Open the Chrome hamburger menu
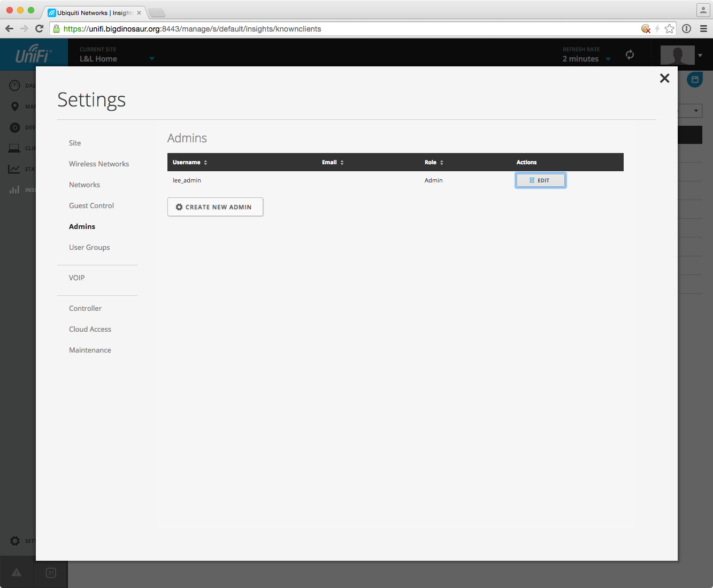Viewport: 713px width, 588px height. pos(703,29)
